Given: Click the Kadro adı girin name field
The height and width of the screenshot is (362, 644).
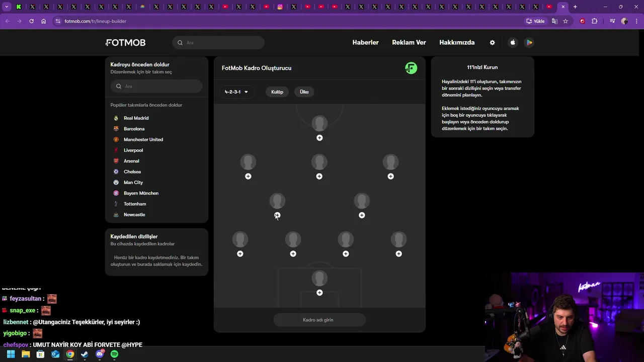Looking at the screenshot, I should tap(319, 320).
